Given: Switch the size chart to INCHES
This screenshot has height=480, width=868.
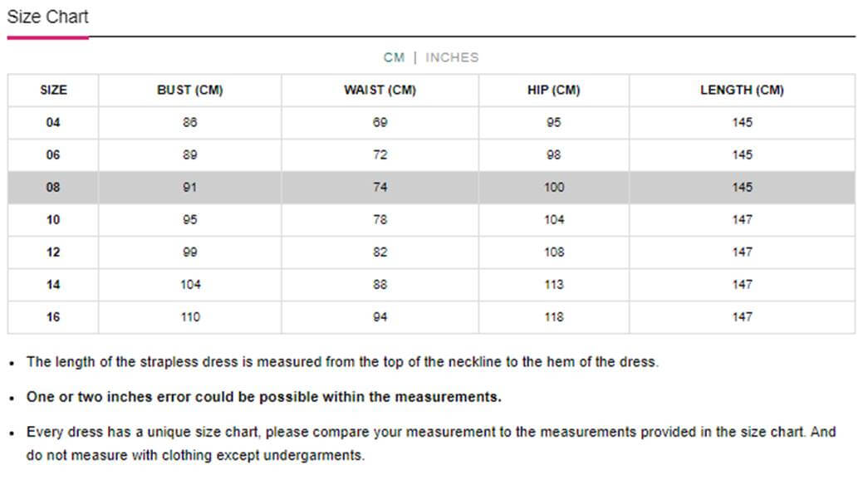Looking at the screenshot, I should [x=452, y=57].
